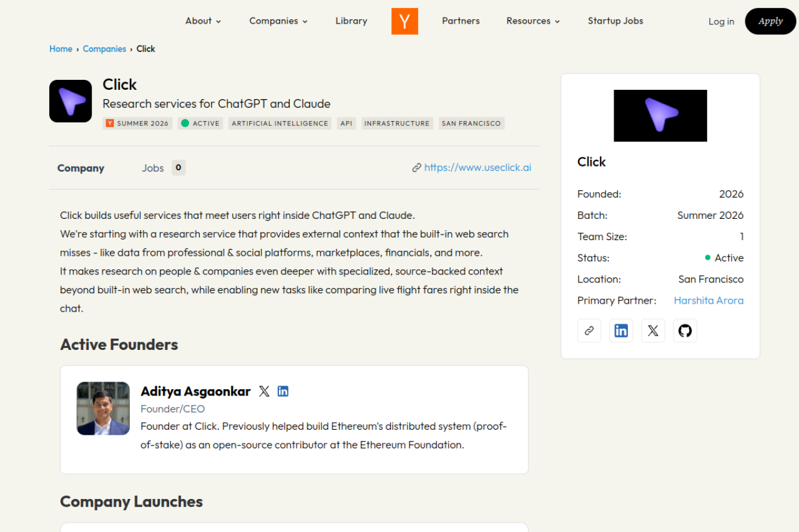Click the Company Launches heading
The height and width of the screenshot is (532, 799).
click(x=132, y=501)
